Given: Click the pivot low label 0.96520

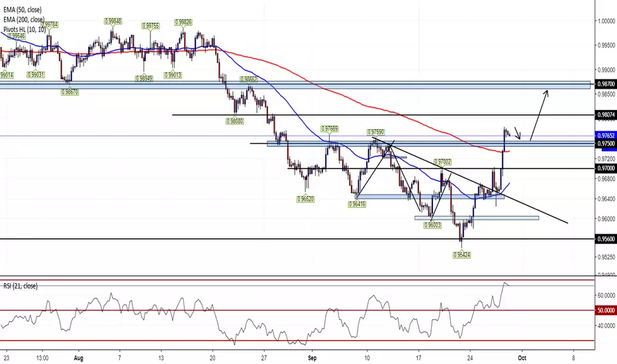Looking at the screenshot, I should click(x=306, y=199).
